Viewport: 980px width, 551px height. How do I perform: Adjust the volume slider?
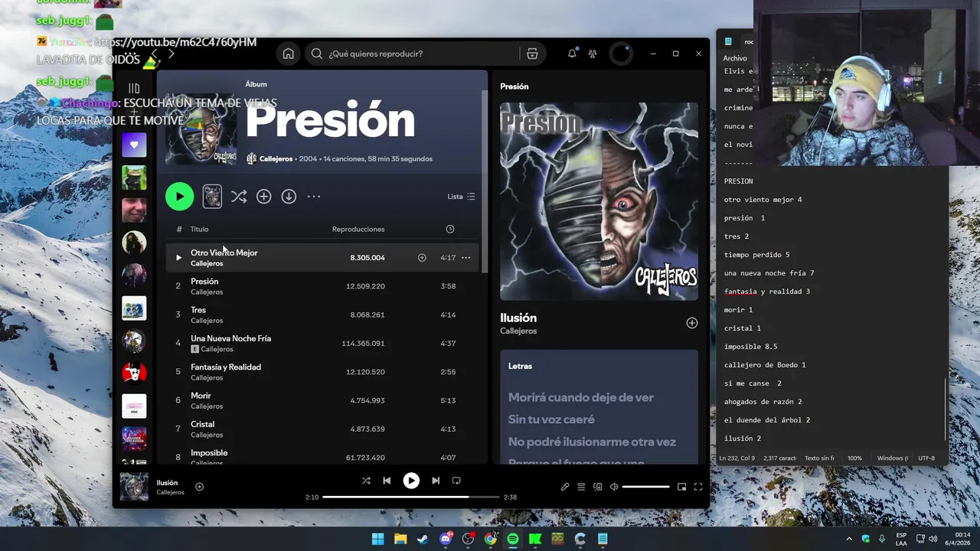(645, 487)
